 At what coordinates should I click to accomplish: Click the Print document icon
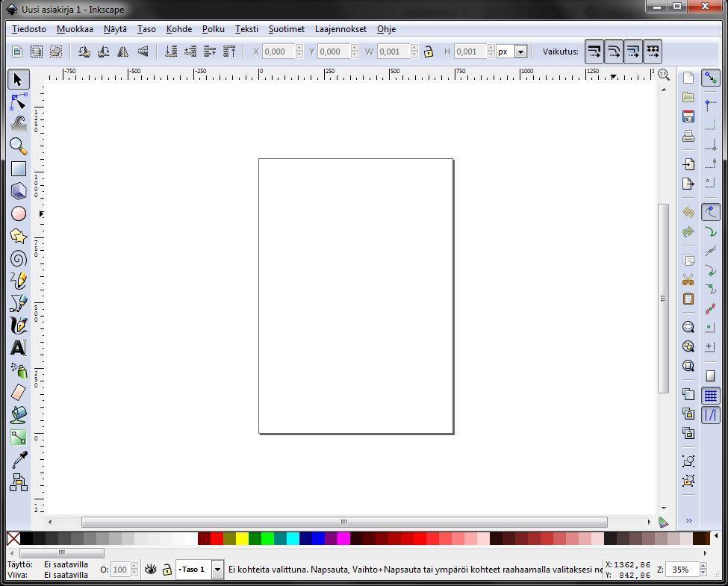(688, 136)
